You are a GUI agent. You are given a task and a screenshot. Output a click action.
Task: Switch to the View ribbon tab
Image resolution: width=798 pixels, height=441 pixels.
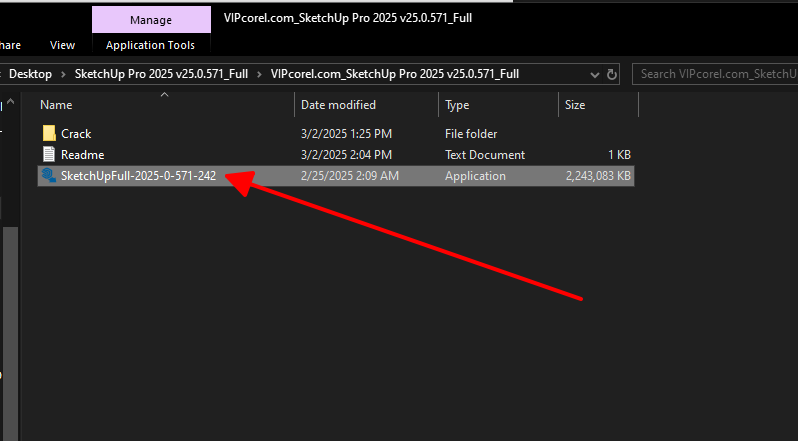pos(63,45)
